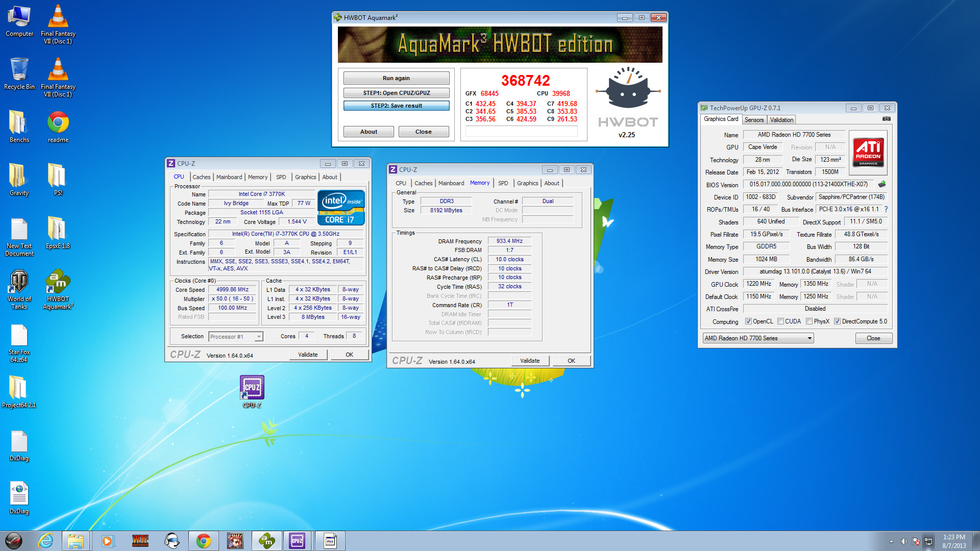Click the Aquamark score 368742
The height and width of the screenshot is (551, 980).
(x=525, y=80)
